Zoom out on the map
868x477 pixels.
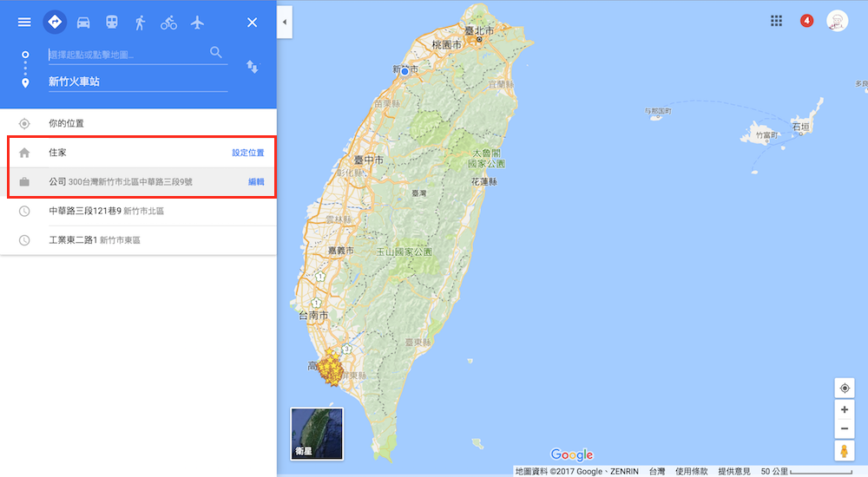(845, 428)
